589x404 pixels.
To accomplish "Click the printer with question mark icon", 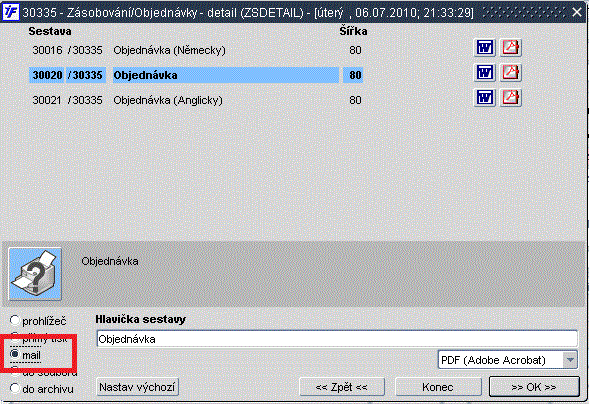I will click(35, 274).
